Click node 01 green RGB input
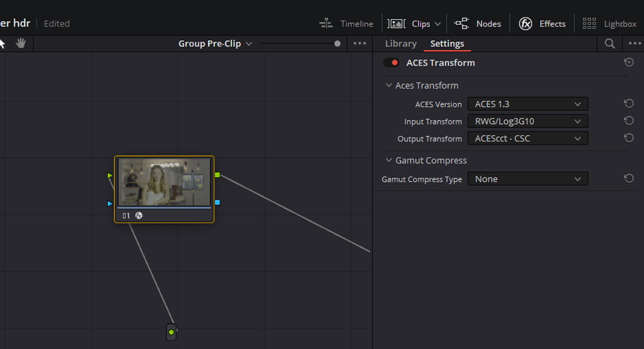 tap(110, 175)
